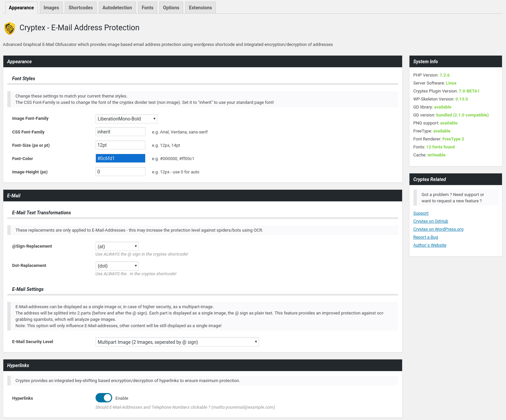Switch to the Appearance tab
The height and width of the screenshot is (420, 506).
(x=21, y=8)
